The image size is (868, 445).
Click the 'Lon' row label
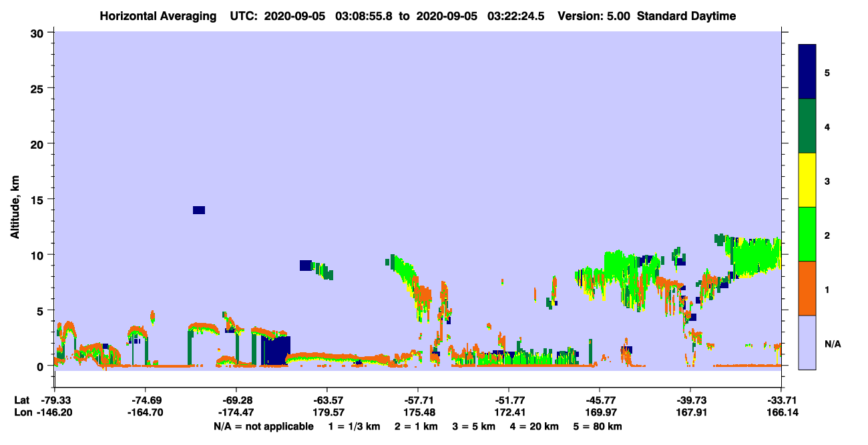coord(22,412)
